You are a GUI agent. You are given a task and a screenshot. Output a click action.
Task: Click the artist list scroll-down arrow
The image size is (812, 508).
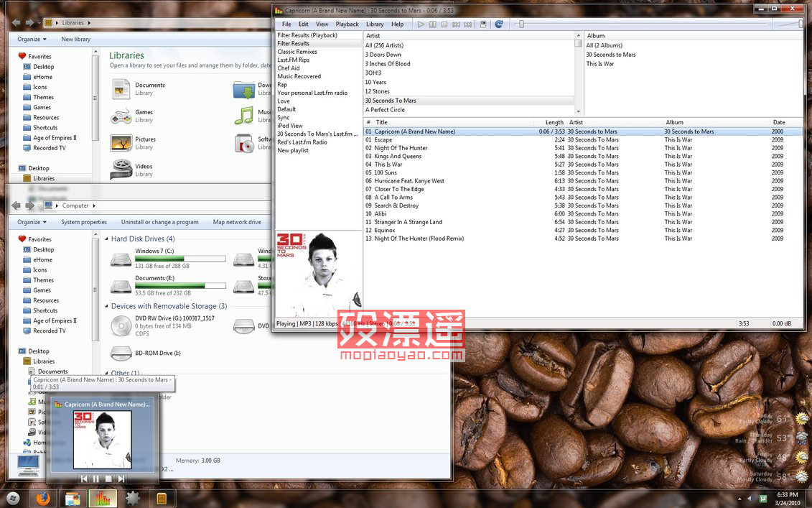point(579,111)
